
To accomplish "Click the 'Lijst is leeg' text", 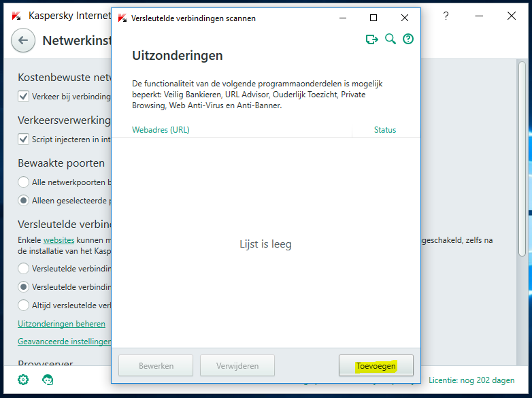I will point(266,244).
